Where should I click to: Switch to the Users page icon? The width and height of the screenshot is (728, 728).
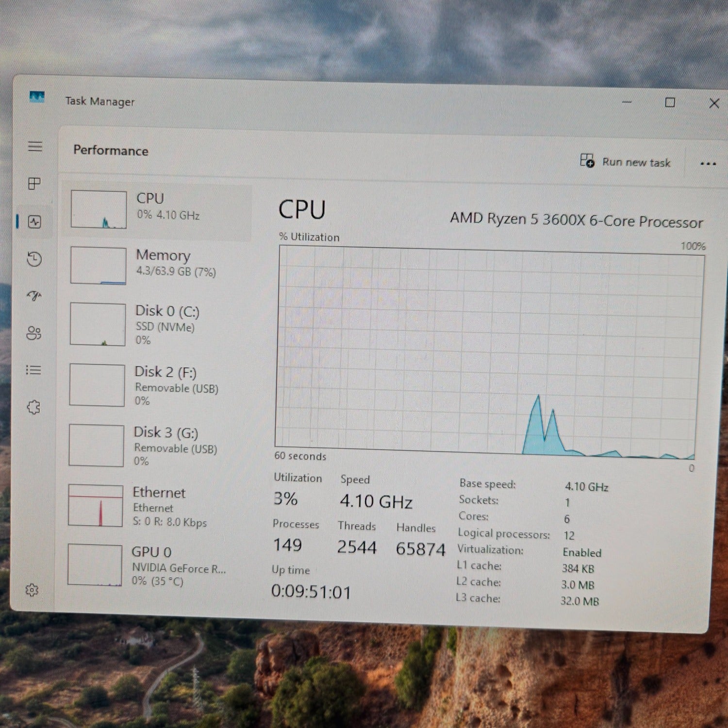tap(33, 333)
